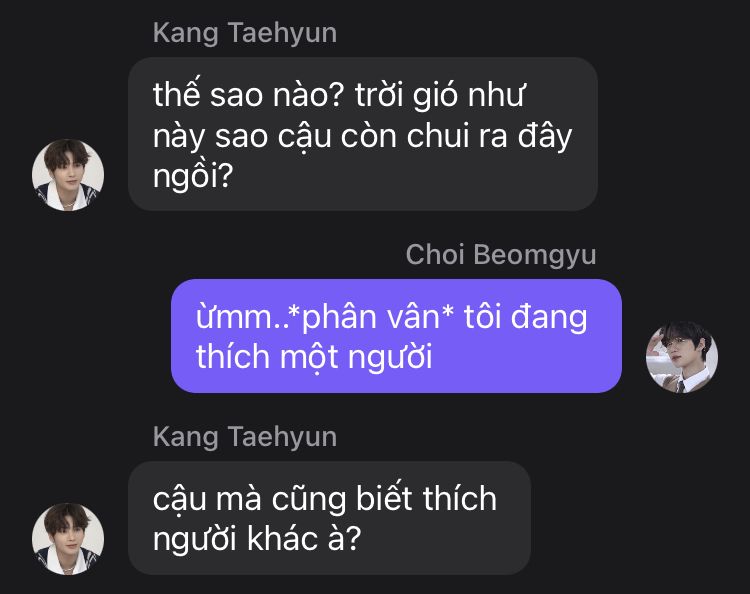Click the word 'ngồi?' in the first message
Screen dimensions: 750x594
tap(193, 176)
